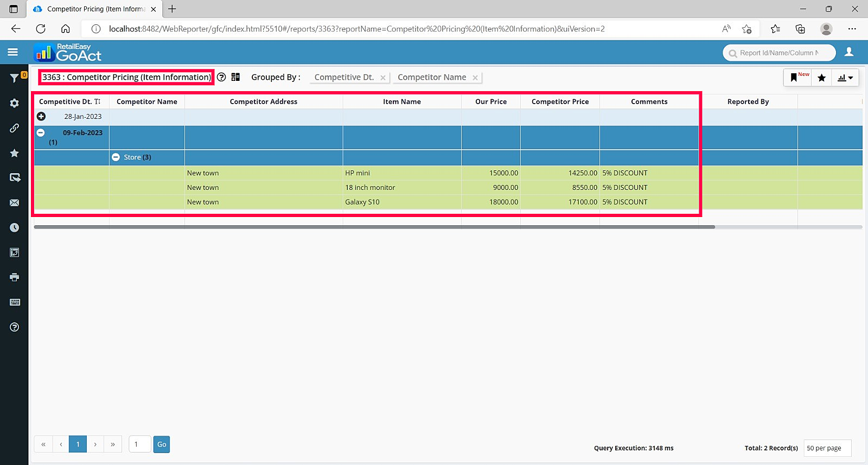Click competitor price 17100.00 cell

(x=560, y=202)
